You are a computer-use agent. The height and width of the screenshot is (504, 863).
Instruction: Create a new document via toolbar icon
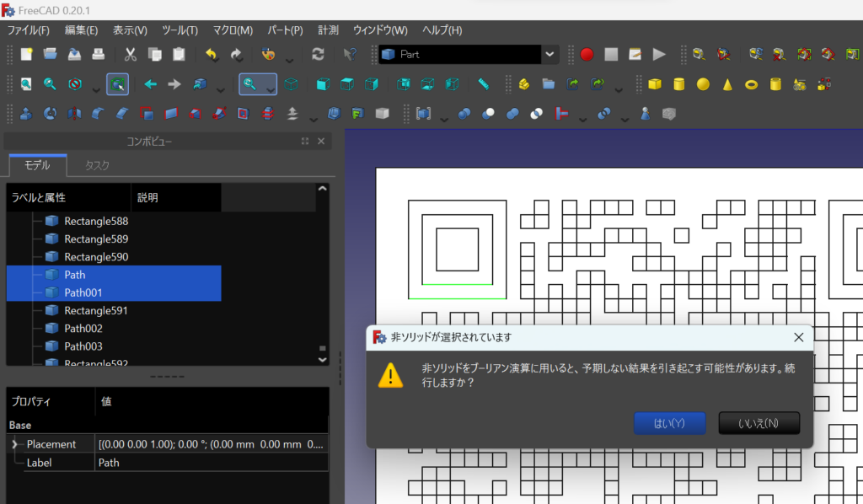[x=26, y=55]
